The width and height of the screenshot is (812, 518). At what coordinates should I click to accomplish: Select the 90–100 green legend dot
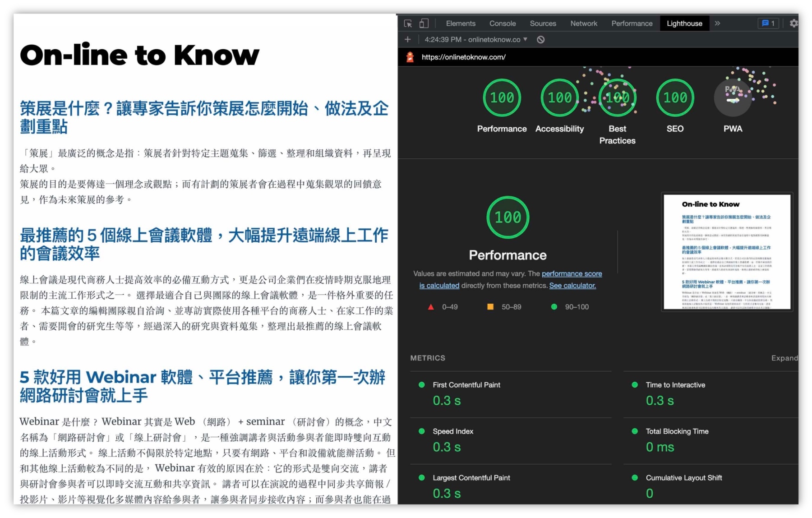554,306
